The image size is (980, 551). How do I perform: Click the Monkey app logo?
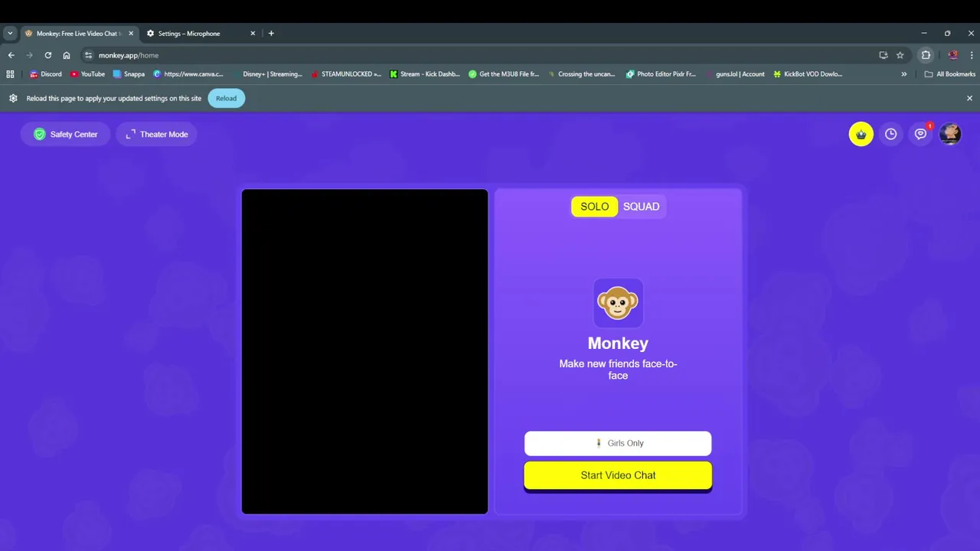(618, 303)
